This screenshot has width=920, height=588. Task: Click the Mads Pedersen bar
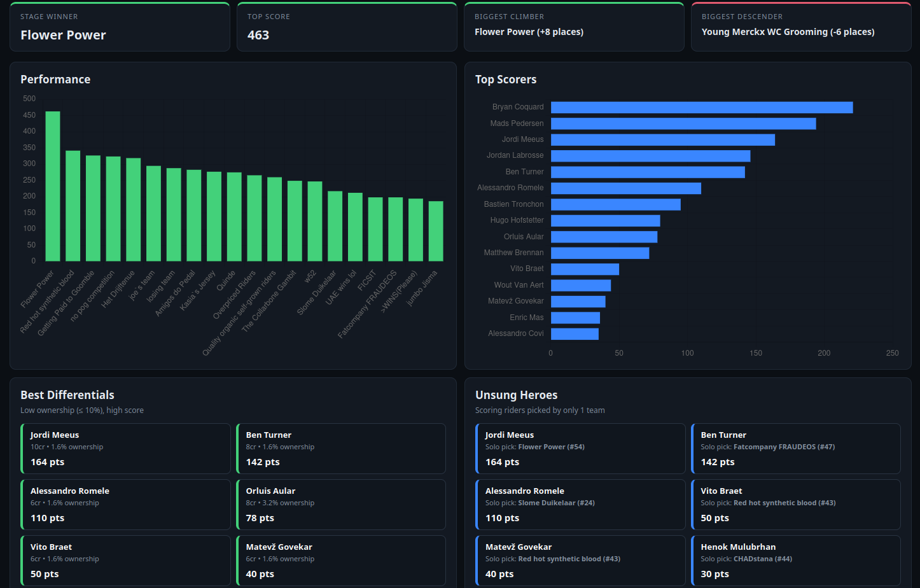[683, 123]
